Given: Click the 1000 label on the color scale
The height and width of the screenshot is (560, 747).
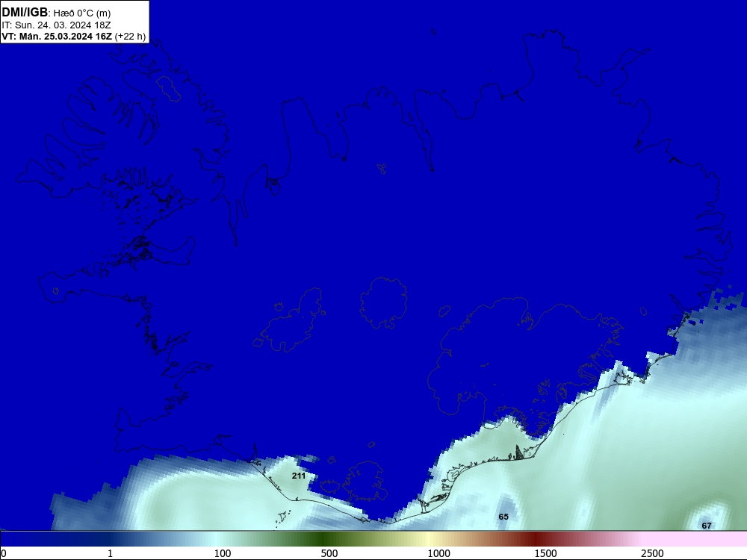Looking at the screenshot, I should 438,553.
